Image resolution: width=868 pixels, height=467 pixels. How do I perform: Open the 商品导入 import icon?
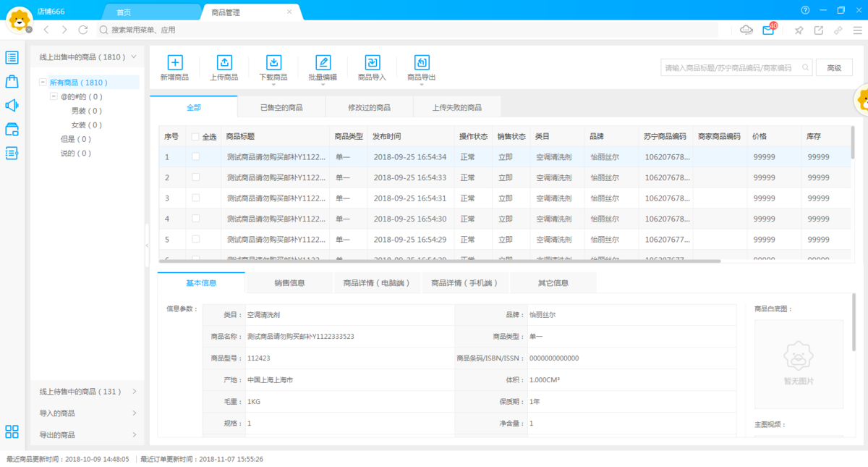373,62
